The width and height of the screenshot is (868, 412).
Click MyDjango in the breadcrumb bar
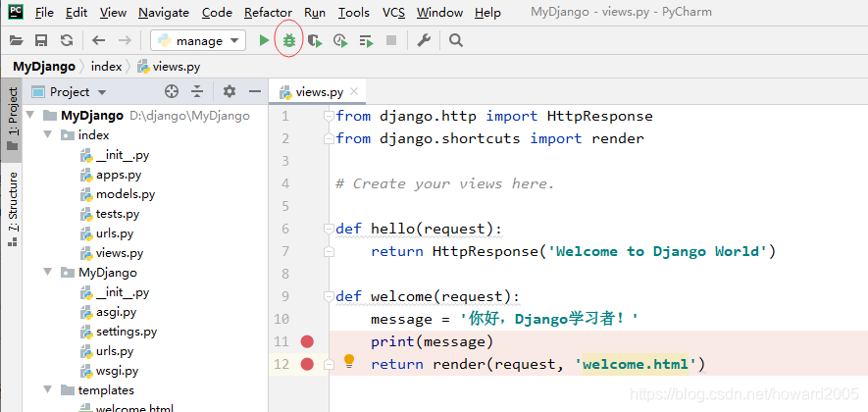44,67
